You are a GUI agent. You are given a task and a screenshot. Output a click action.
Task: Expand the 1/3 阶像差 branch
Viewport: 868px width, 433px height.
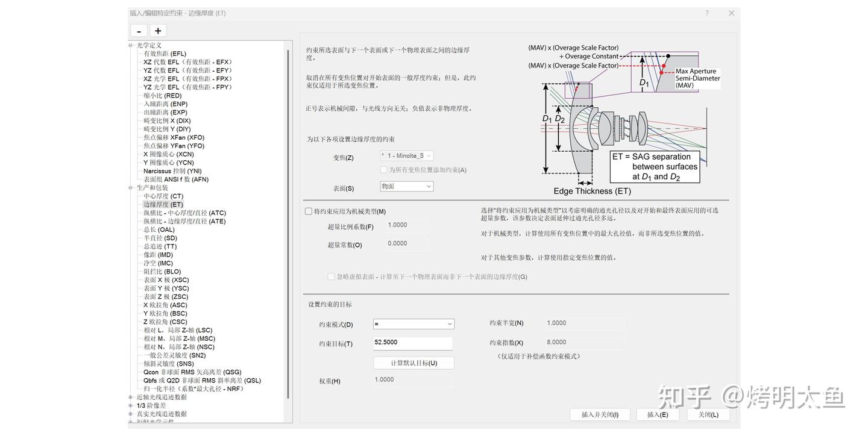130,405
